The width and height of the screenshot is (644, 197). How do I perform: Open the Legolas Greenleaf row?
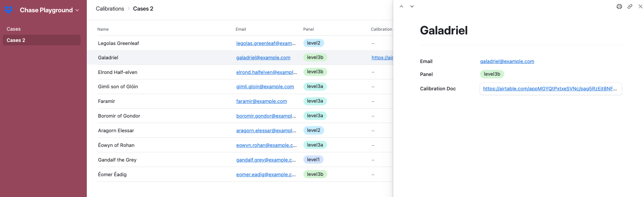[119, 43]
